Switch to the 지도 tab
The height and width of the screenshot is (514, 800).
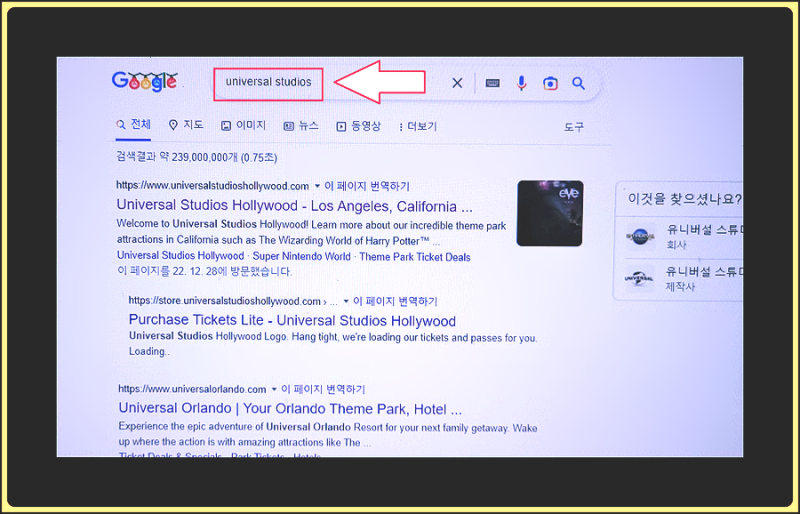tap(186, 125)
